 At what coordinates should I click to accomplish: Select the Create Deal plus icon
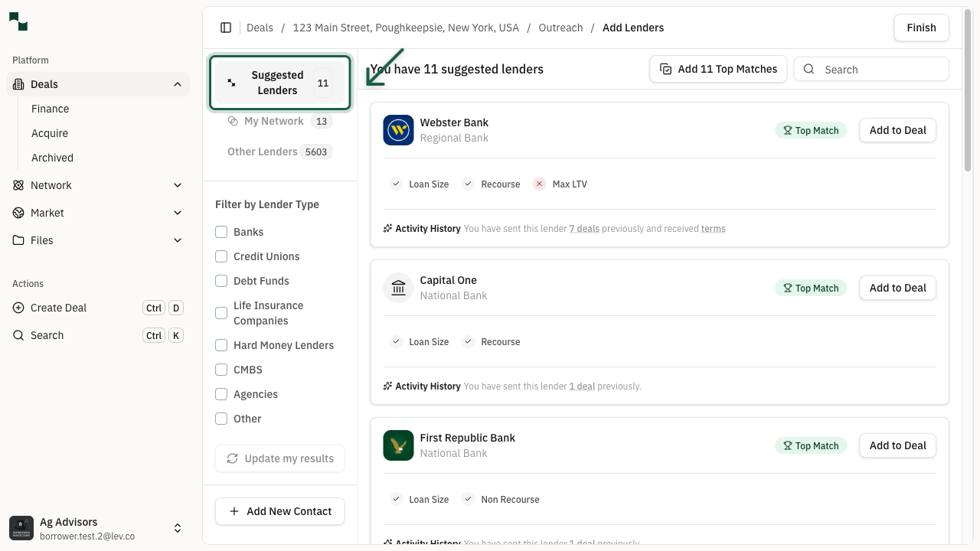tap(18, 308)
